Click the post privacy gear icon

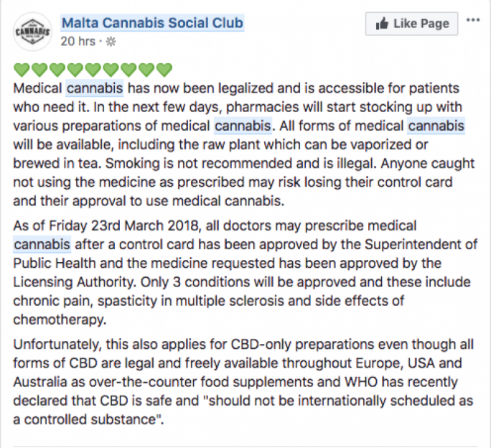click(111, 42)
